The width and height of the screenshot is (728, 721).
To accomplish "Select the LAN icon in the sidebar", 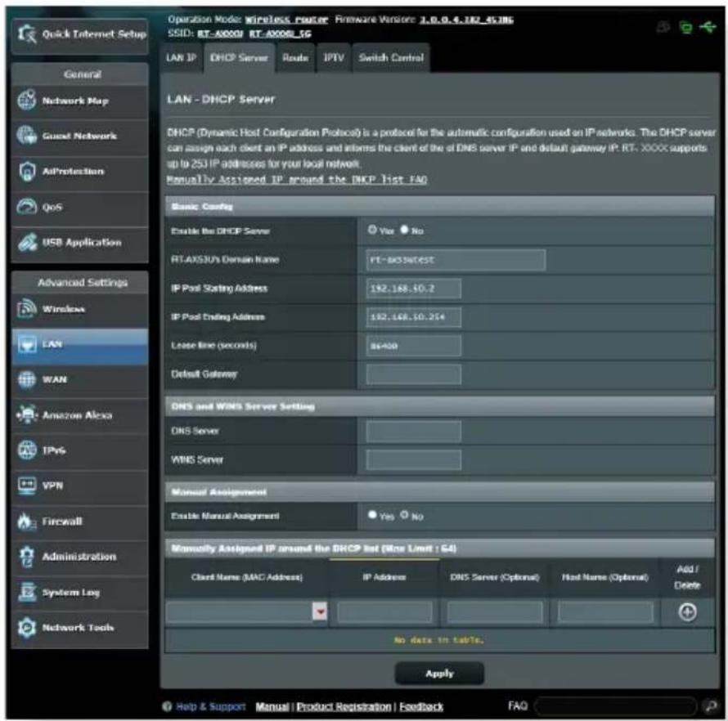I will (27, 344).
